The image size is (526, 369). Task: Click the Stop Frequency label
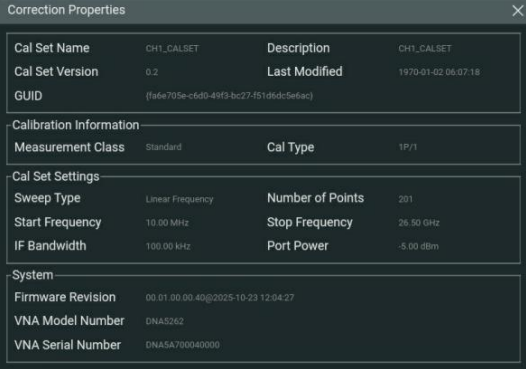(x=310, y=222)
